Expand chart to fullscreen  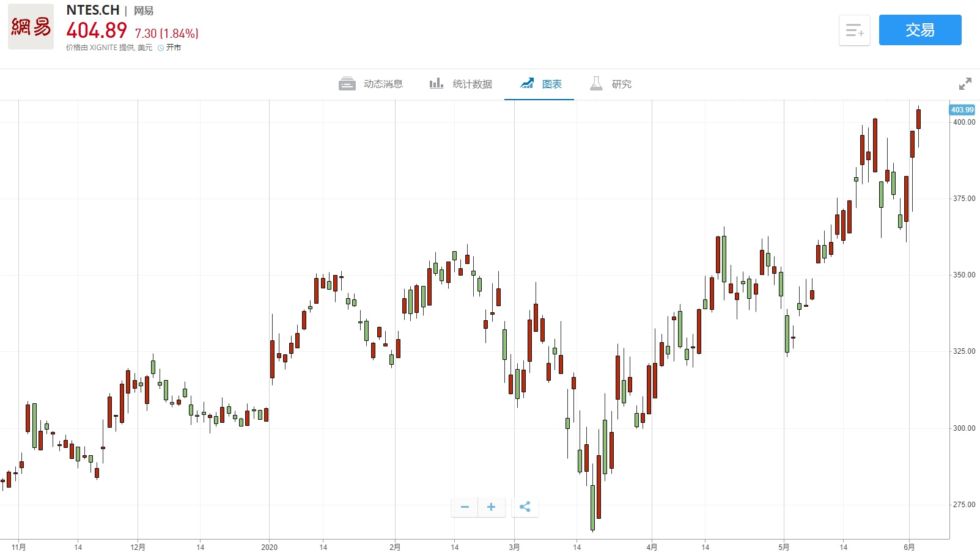pyautogui.click(x=965, y=84)
